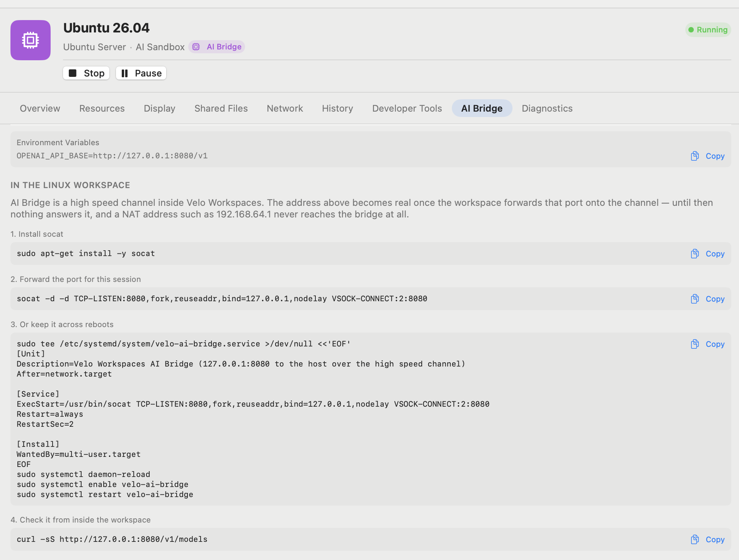739x560 pixels.
Task: Pause the running workspace
Action: point(141,73)
